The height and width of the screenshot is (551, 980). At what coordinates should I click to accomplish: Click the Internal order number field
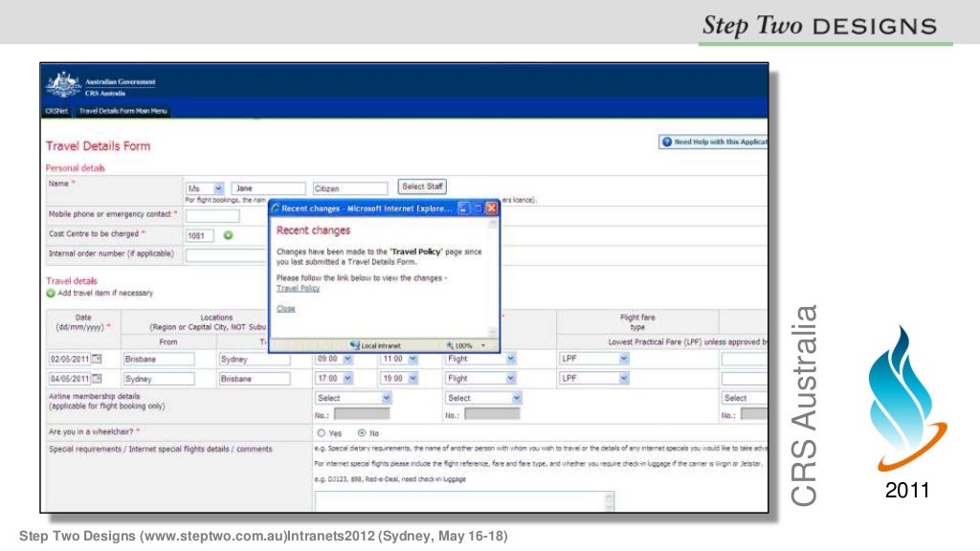click(x=227, y=255)
